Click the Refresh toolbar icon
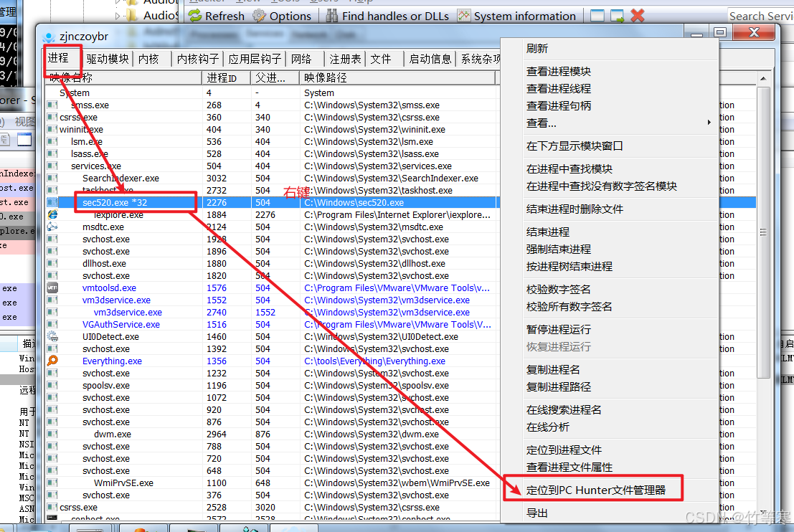 (x=196, y=16)
